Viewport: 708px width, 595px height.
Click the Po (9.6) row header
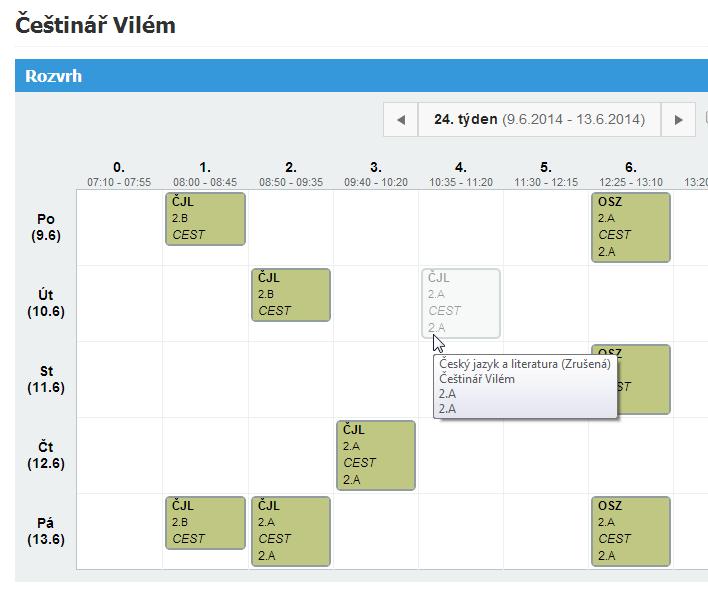click(x=46, y=227)
